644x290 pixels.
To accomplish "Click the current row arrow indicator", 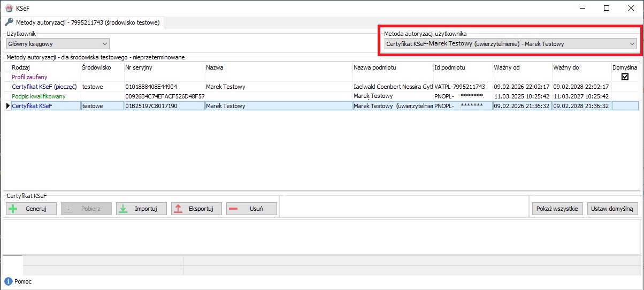I will click(x=7, y=106).
